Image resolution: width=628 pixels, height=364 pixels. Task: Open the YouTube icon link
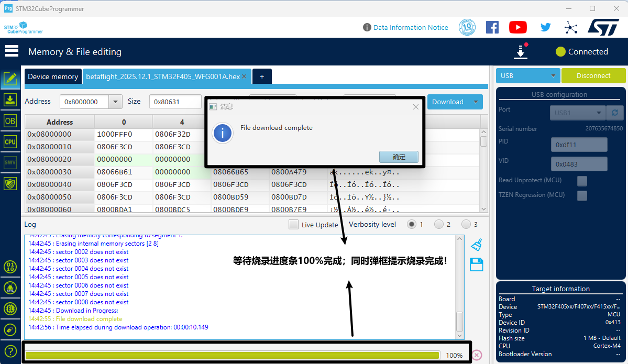pos(517,27)
